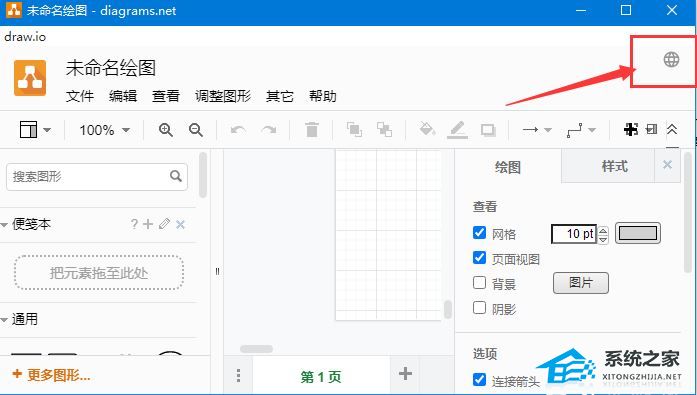This screenshot has height=395, width=697.
Task: Send selection to back
Action: point(385,130)
